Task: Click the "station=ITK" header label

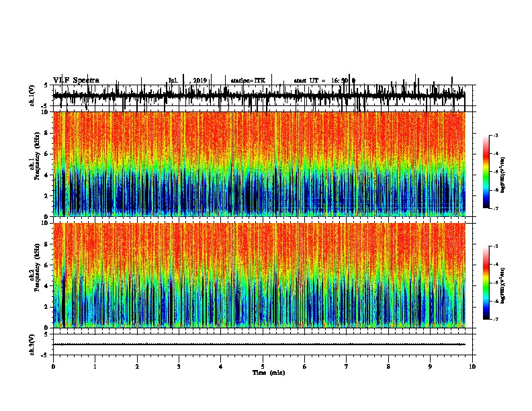Action: click(248, 81)
